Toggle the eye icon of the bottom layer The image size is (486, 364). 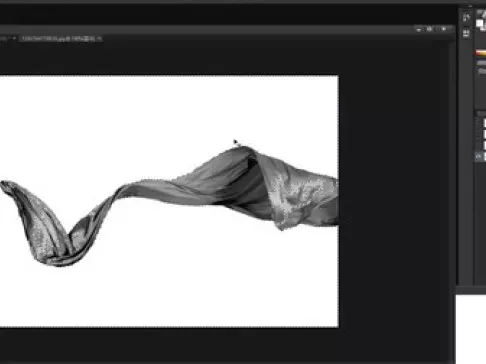coord(479,156)
